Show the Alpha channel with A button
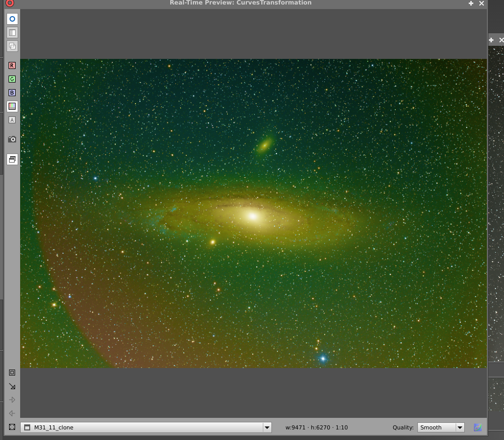This screenshot has height=440, width=504. pos(12,120)
